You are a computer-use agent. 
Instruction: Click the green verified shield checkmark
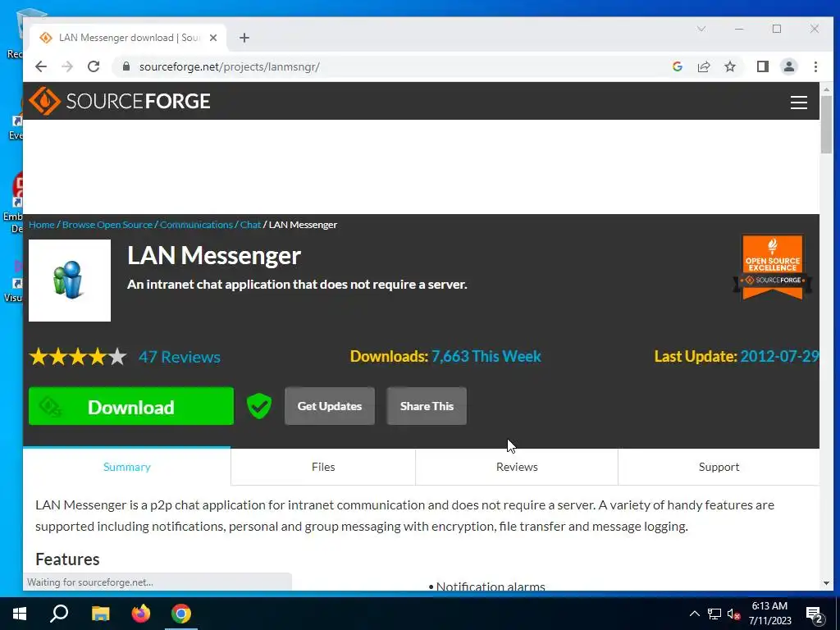click(258, 406)
